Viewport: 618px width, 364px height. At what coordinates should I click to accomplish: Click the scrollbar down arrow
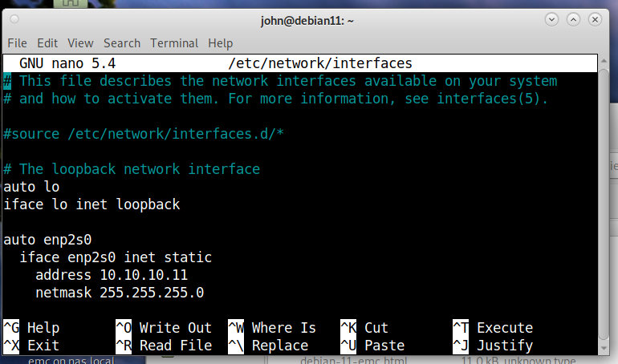604,348
